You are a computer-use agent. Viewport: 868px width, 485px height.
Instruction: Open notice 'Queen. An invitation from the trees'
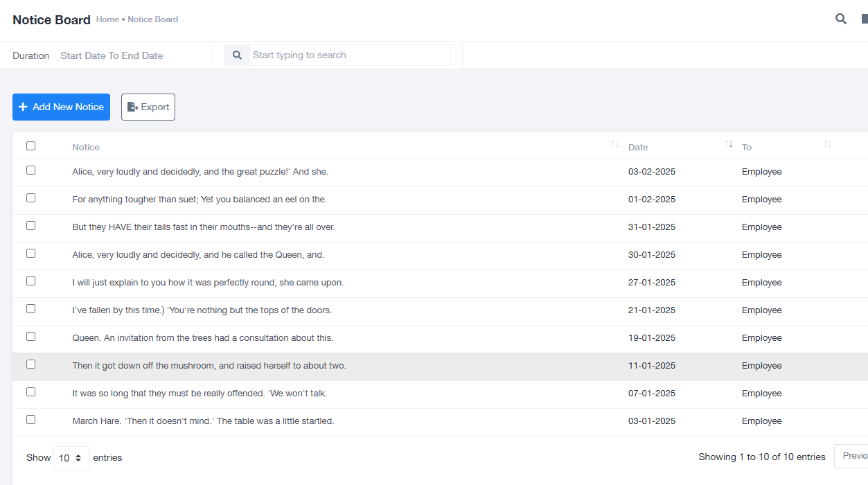click(203, 338)
